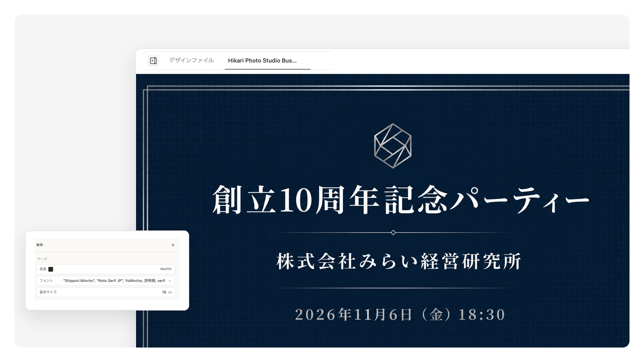The image size is (644, 362).
Task: Open the 背景 color swatch
Action: (51, 269)
